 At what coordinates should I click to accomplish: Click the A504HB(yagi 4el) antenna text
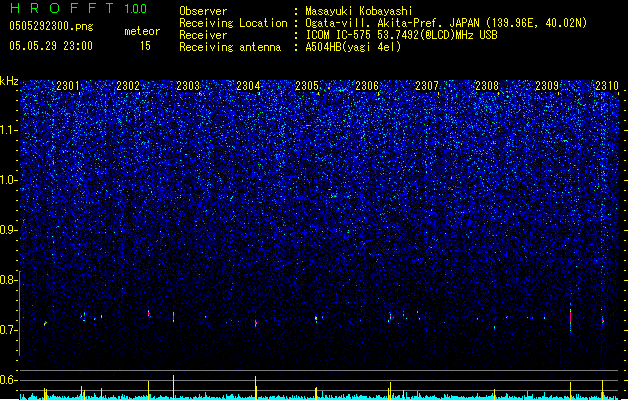(353, 47)
